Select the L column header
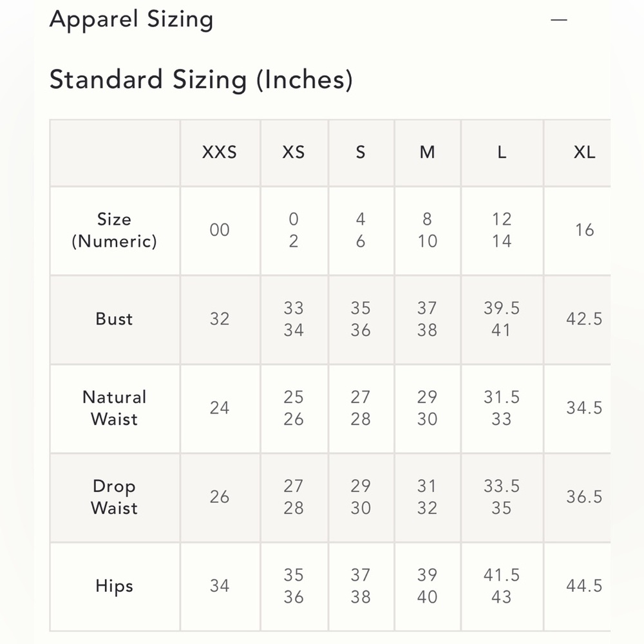Screen dimensions: 644x644 [502, 153]
